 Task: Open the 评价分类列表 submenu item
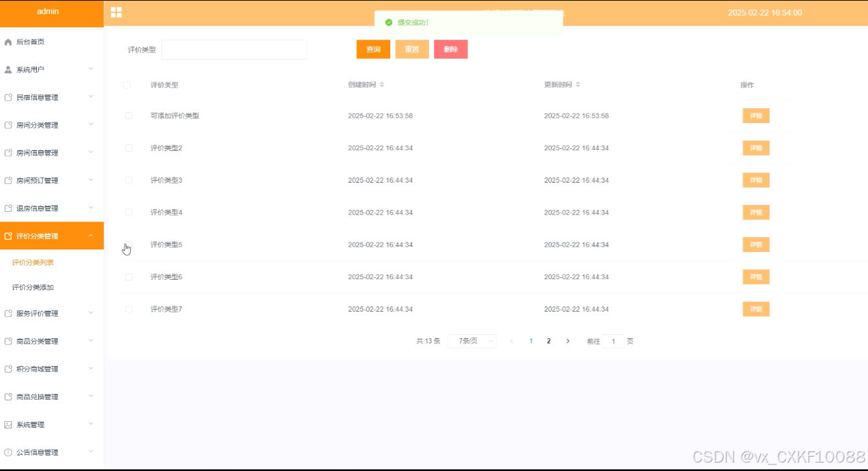(33, 262)
